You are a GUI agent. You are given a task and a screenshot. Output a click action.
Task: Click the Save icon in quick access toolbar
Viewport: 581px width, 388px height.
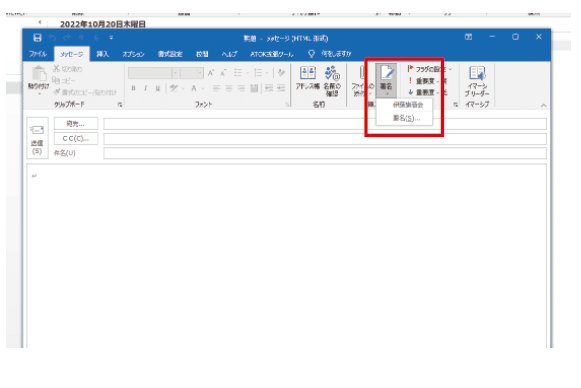pos(37,37)
